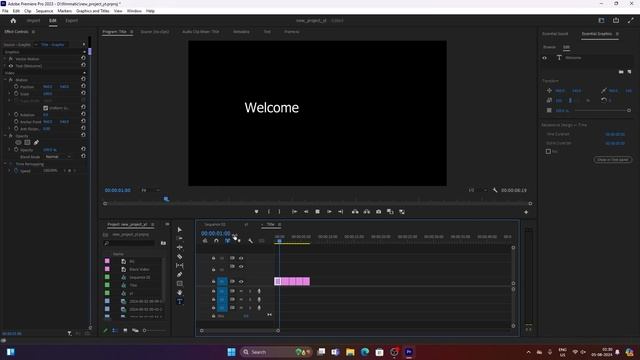Select the Razor tool
The height and width of the screenshot is (360, 640).
coord(180,257)
